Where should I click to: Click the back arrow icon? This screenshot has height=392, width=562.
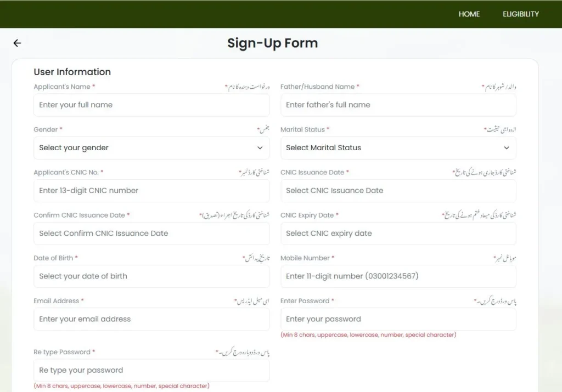tap(17, 43)
